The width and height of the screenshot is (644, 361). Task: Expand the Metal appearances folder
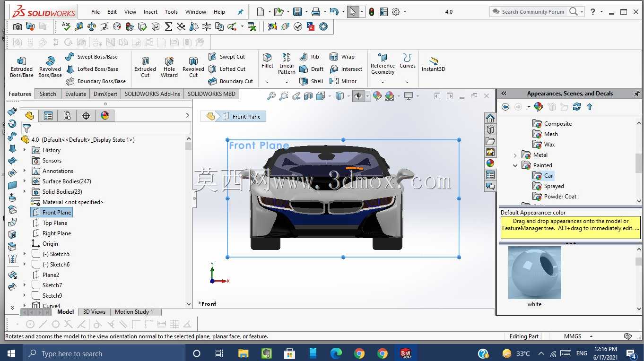point(515,155)
